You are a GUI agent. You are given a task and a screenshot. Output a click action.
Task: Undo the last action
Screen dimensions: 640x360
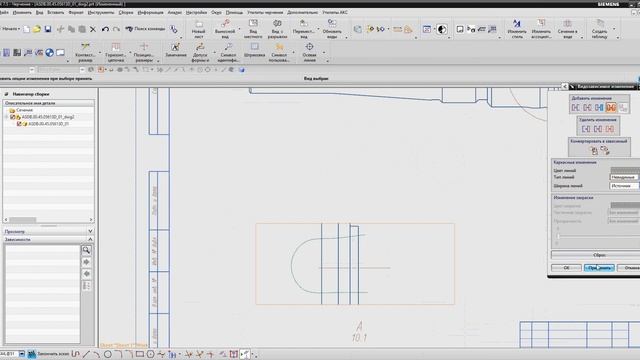coord(105,29)
